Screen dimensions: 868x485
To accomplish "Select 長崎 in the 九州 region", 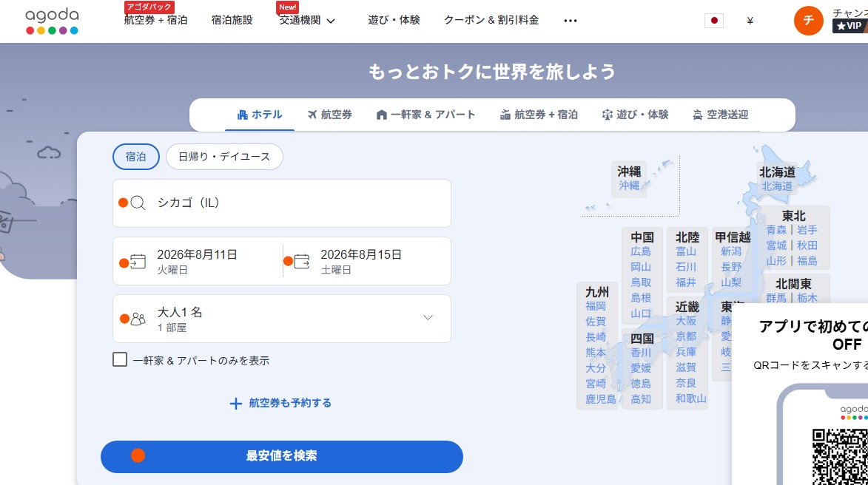I will point(596,337).
